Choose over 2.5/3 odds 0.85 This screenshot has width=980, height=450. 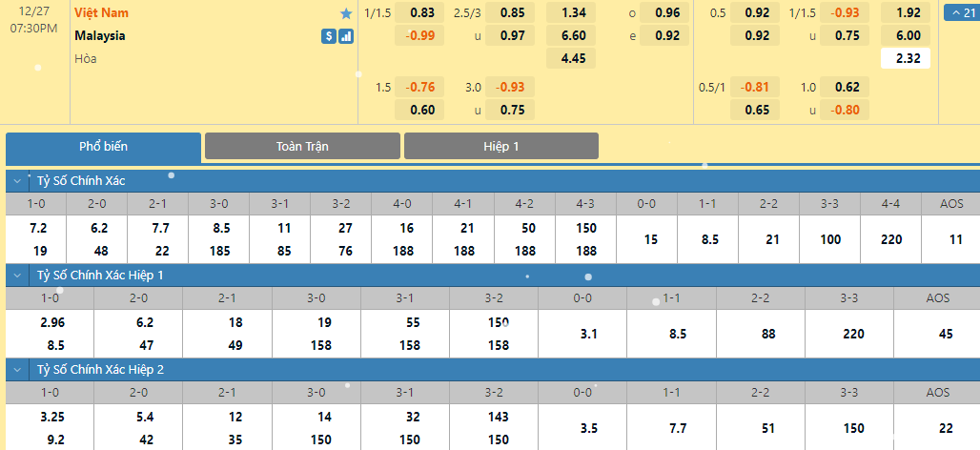click(x=510, y=12)
